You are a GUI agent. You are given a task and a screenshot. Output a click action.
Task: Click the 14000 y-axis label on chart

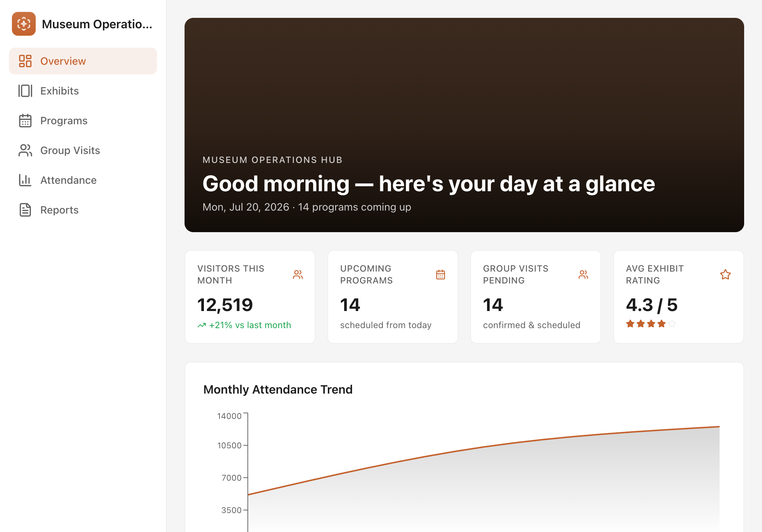[230, 416]
